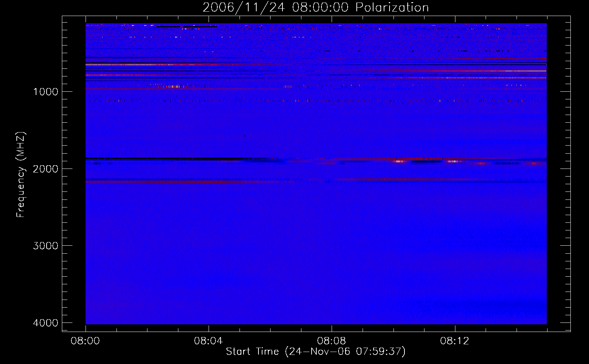The image size is (589, 364).
Task: Click the 08:12 time tick label
Action: pyautogui.click(x=455, y=341)
